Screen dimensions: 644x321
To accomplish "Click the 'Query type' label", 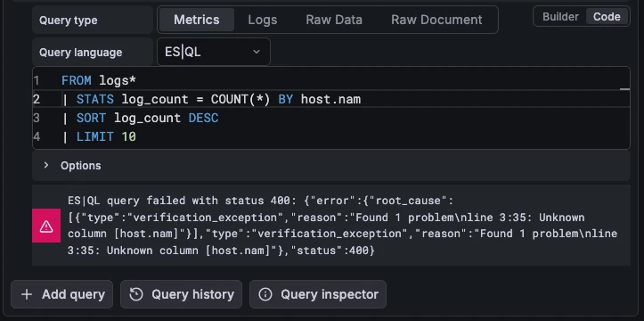I will pos(69,21).
